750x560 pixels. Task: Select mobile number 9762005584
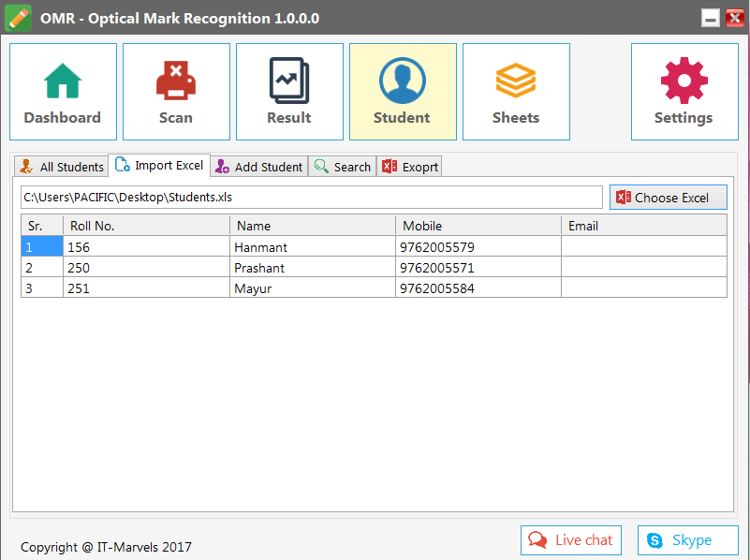coord(478,287)
